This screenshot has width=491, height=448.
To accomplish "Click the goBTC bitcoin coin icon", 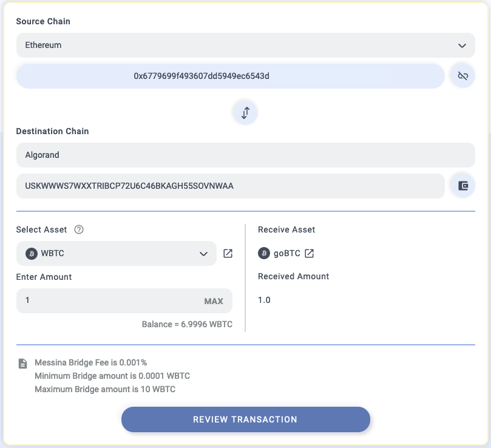I will 264,253.
